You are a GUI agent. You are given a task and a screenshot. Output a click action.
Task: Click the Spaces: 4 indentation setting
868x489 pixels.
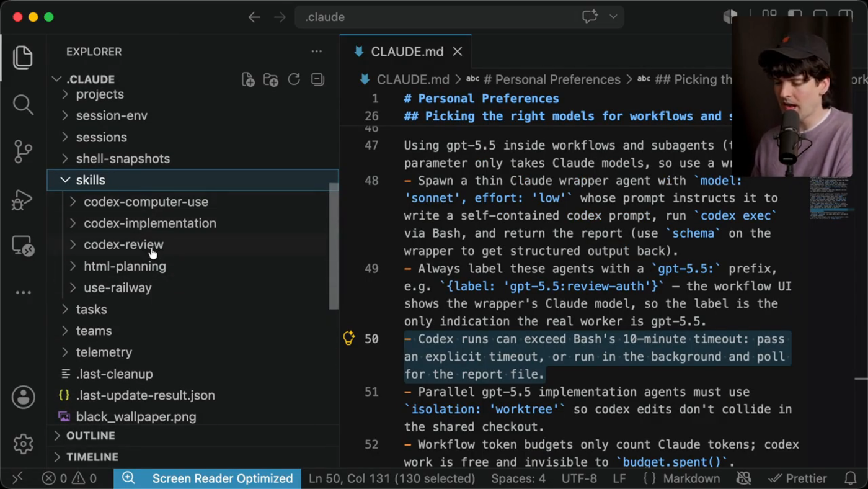coord(518,478)
